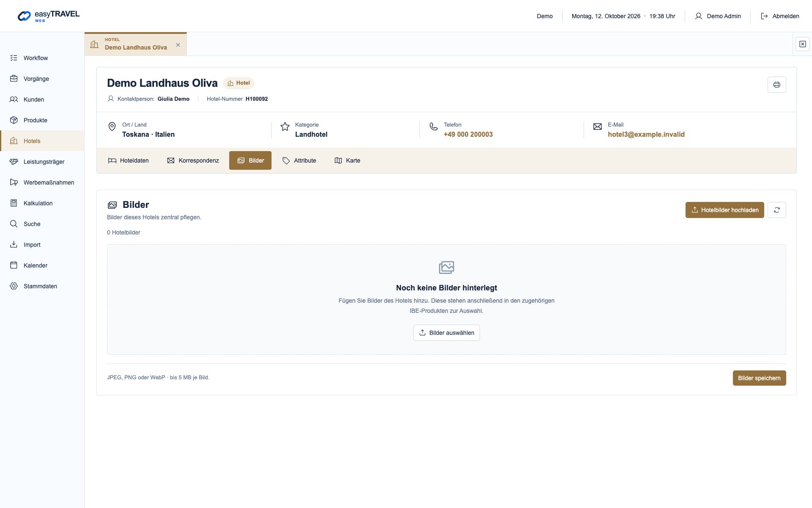The width and height of the screenshot is (812, 508).
Task: Select Produkte in the sidebar
Action: (42, 120)
